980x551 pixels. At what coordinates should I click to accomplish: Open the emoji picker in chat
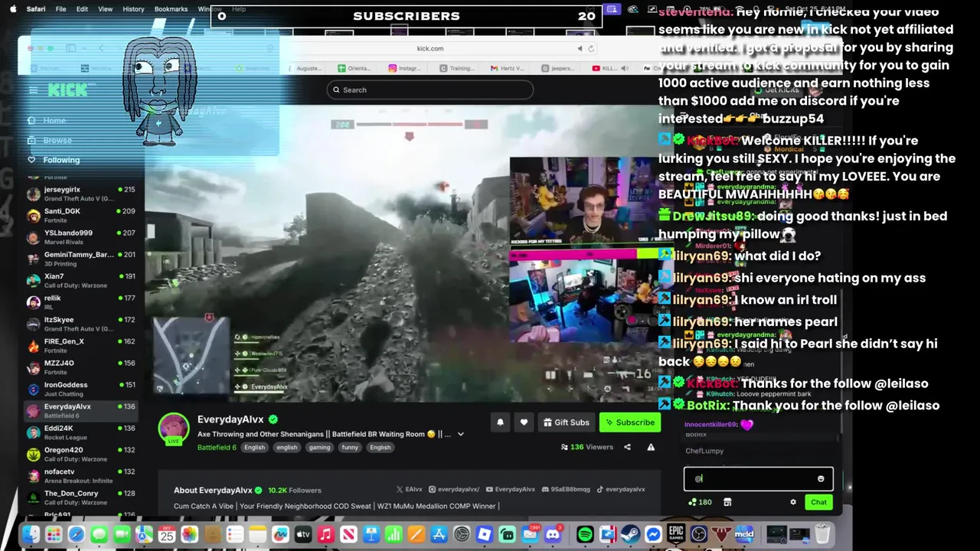[821, 479]
